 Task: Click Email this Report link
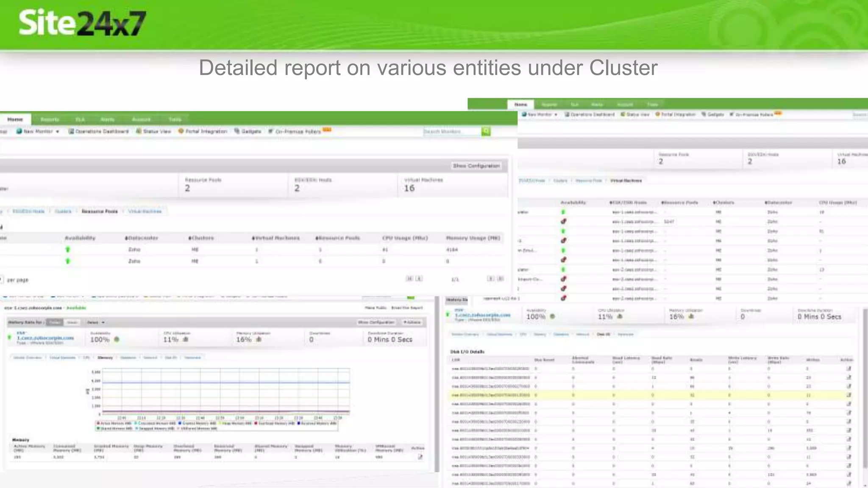click(407, 308)
